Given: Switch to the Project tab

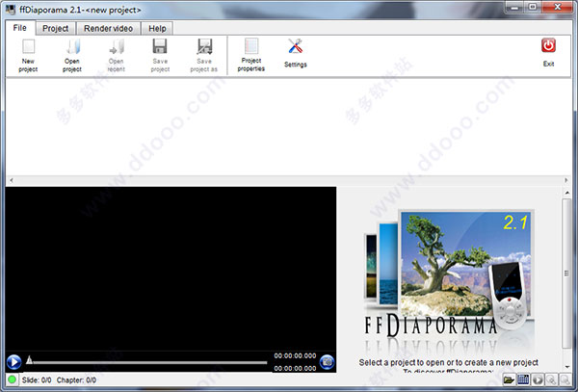Looking at the screenshot, I should [x=55, y=28].
